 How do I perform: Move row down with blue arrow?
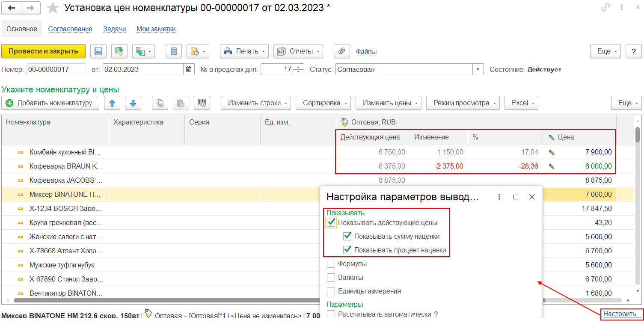click(x=133, y=103)
